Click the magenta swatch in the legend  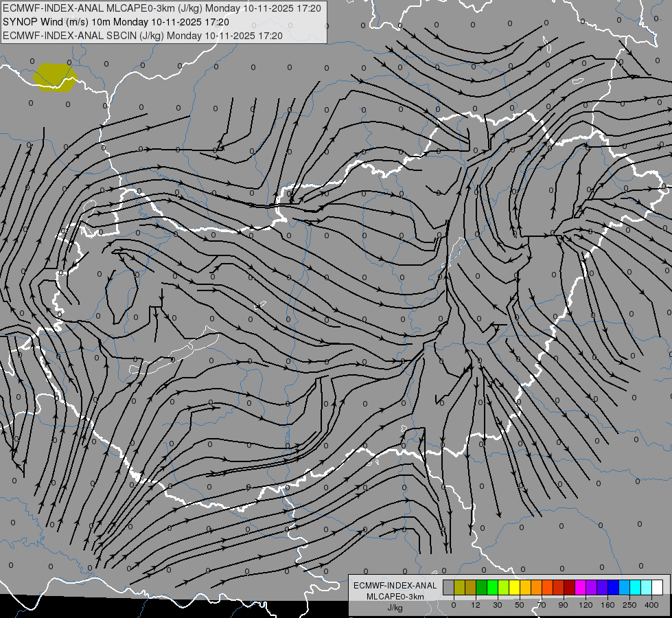click(580, 588)
